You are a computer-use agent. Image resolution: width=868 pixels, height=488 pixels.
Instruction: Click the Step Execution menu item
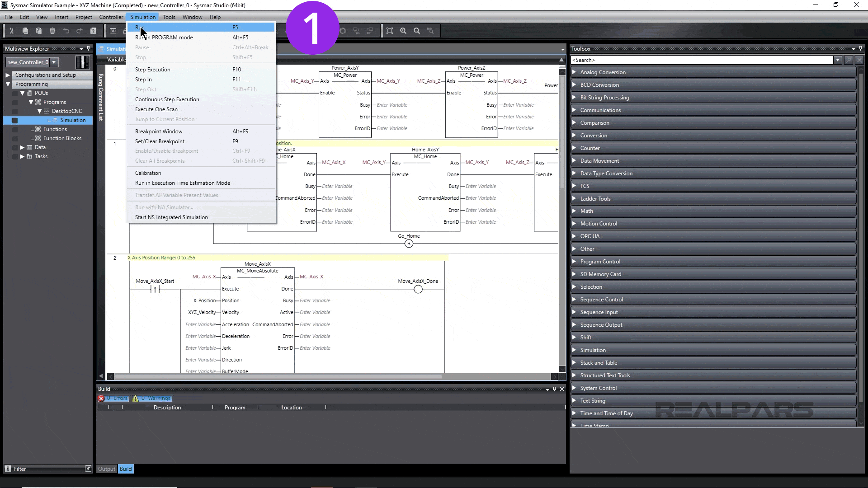pyautogui.click(x=153, y=69)
